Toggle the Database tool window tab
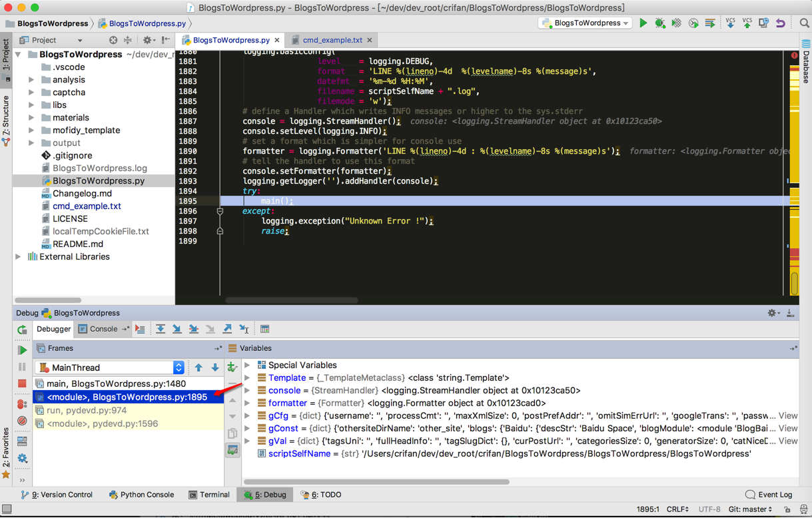 click(x=805, y=63)
